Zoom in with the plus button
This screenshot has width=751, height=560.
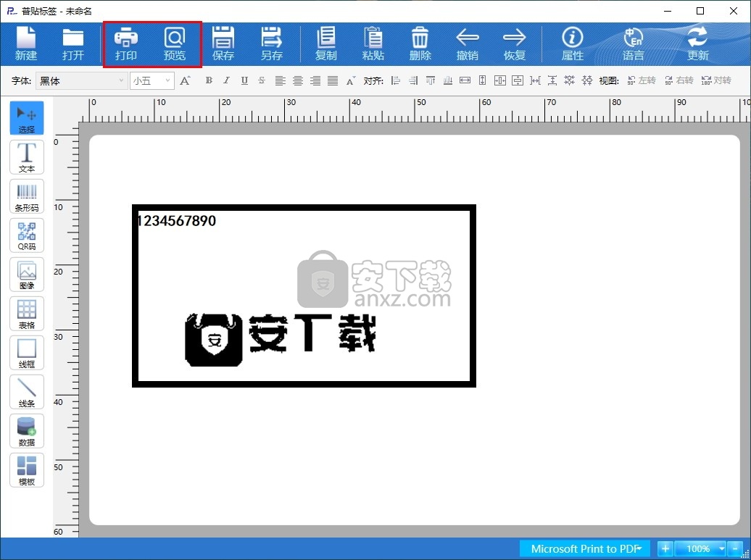coord(665,548)
